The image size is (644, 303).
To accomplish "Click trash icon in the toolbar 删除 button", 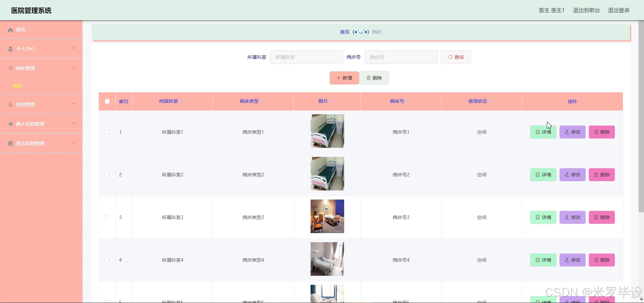I will (x=368, y=78).
